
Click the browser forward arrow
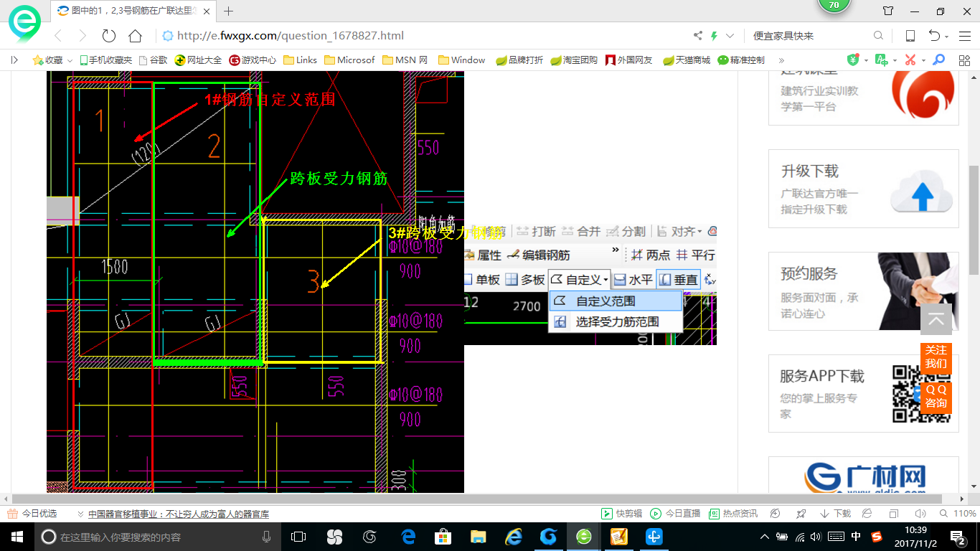(x=83, y=36)
